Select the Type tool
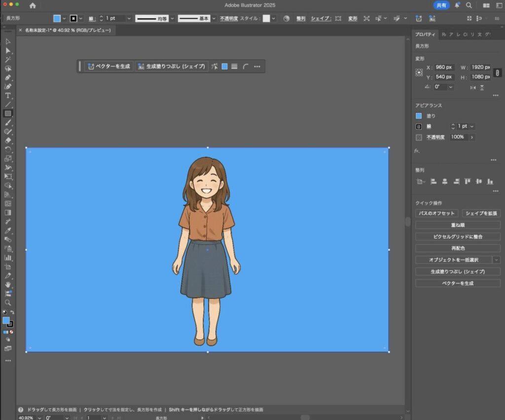Viewport: 505px width, 420px height. click(8, 95)
